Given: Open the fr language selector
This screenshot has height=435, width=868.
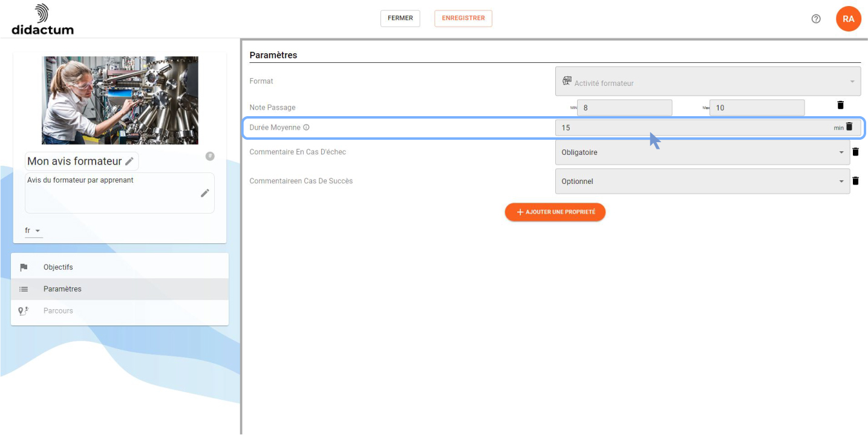Looking at the screenshot, I should pos(33,231).
